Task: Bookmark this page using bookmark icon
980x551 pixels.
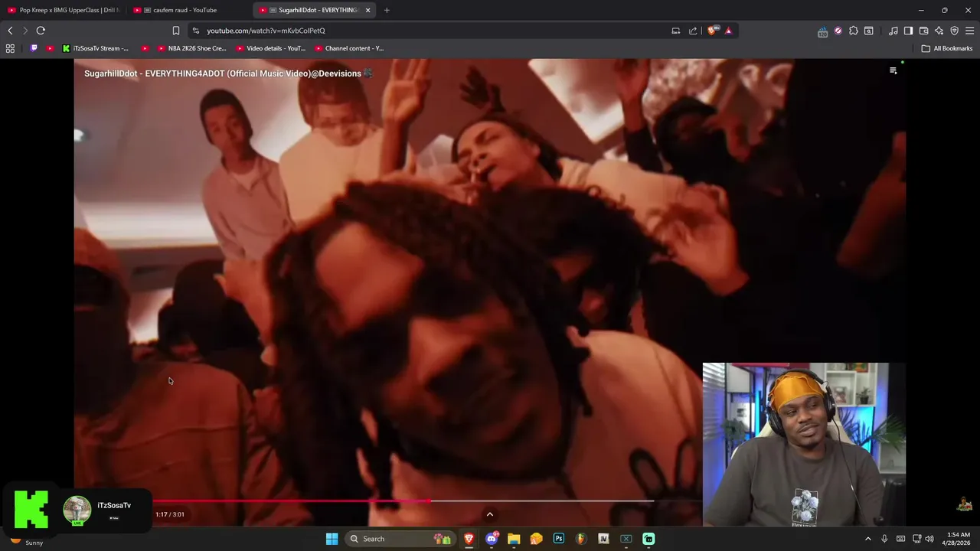Action: (176, 31)
